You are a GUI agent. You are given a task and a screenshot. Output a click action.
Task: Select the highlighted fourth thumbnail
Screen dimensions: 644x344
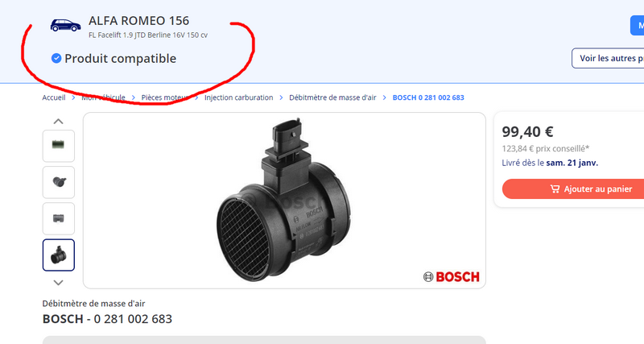point(59,255)
